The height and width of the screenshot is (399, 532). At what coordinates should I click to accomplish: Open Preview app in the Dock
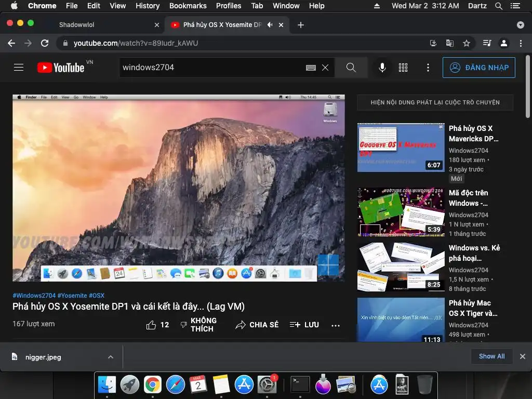tap(345, 384)
